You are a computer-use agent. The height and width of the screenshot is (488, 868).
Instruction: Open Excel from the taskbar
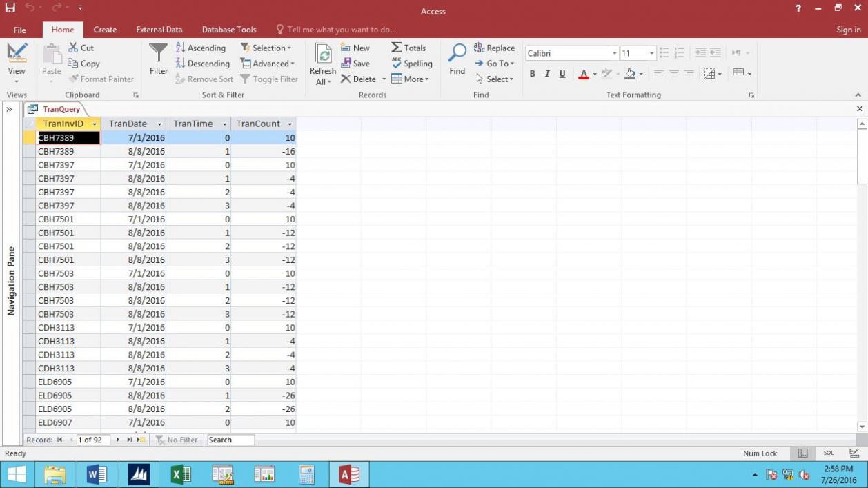[181, 474]
